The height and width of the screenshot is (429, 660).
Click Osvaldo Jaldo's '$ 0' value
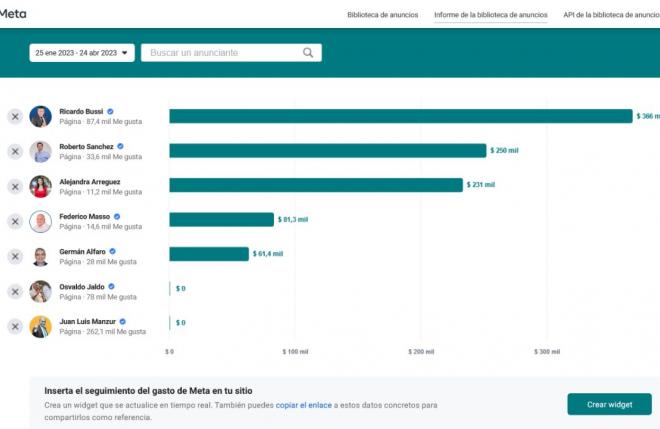coord(181,288)
